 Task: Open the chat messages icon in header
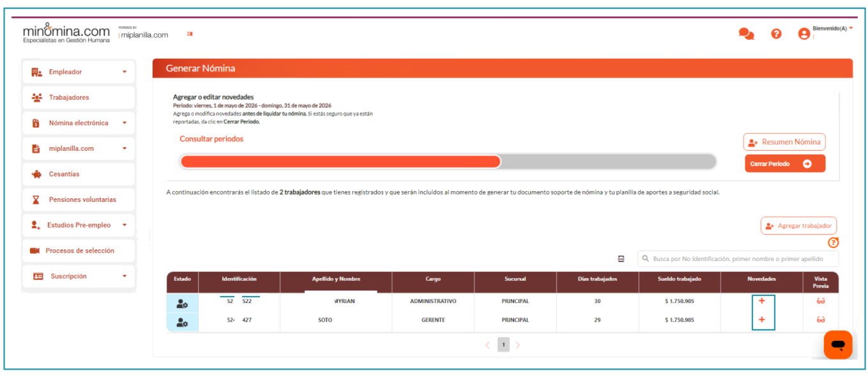pos(746,34)
